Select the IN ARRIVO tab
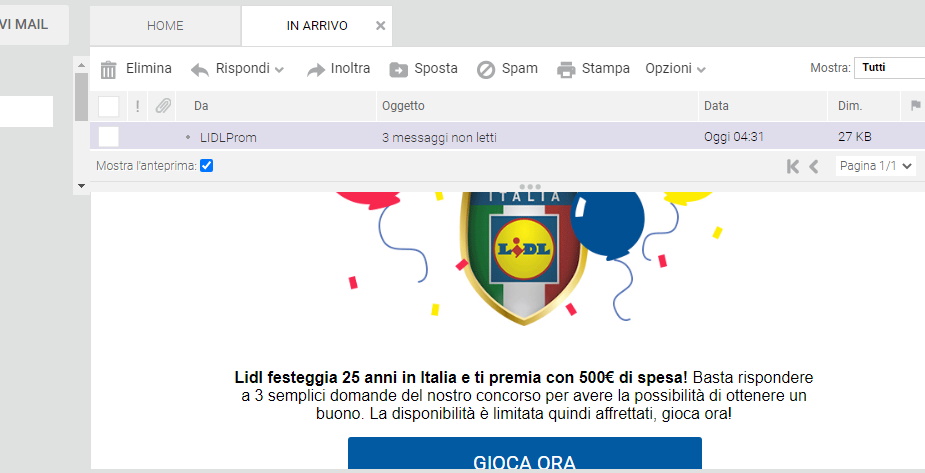925x473 pixels. 317,25
